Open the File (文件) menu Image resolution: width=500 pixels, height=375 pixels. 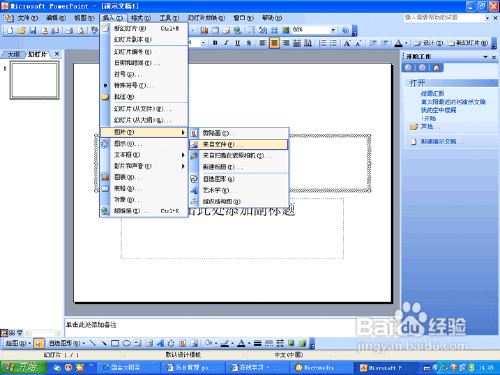click(x=28, y=18)
